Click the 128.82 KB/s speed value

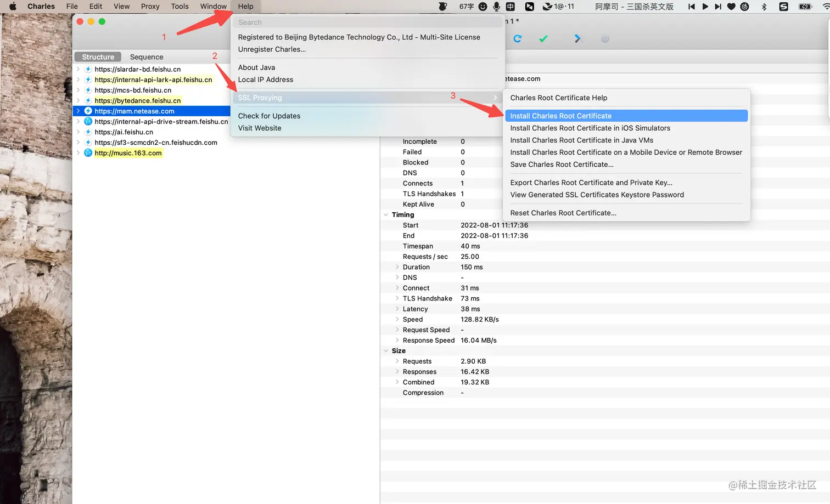click(480, 320)
